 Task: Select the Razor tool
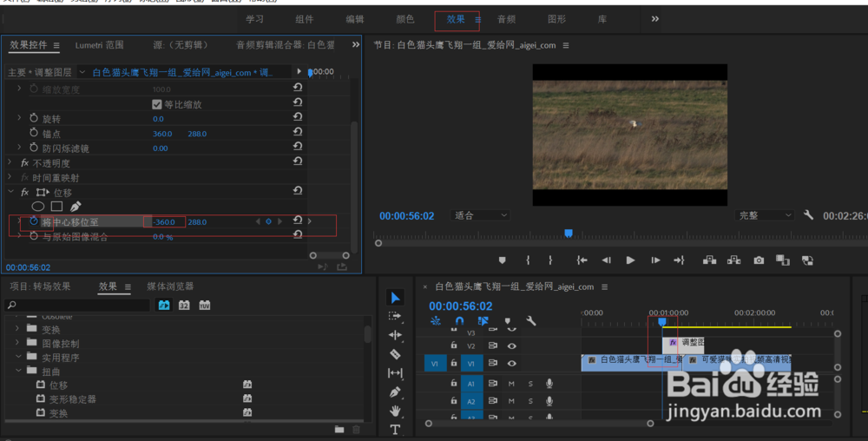point(395,354)
